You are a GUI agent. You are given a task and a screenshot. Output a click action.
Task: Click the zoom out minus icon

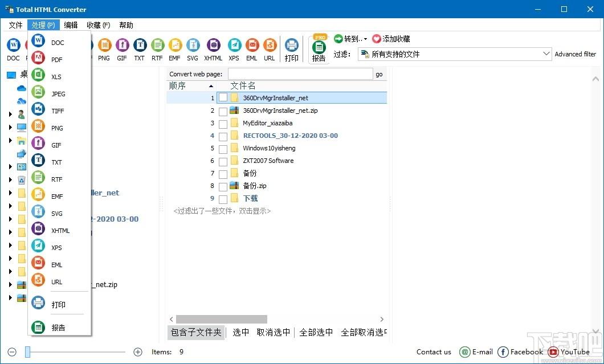(12, 351)
